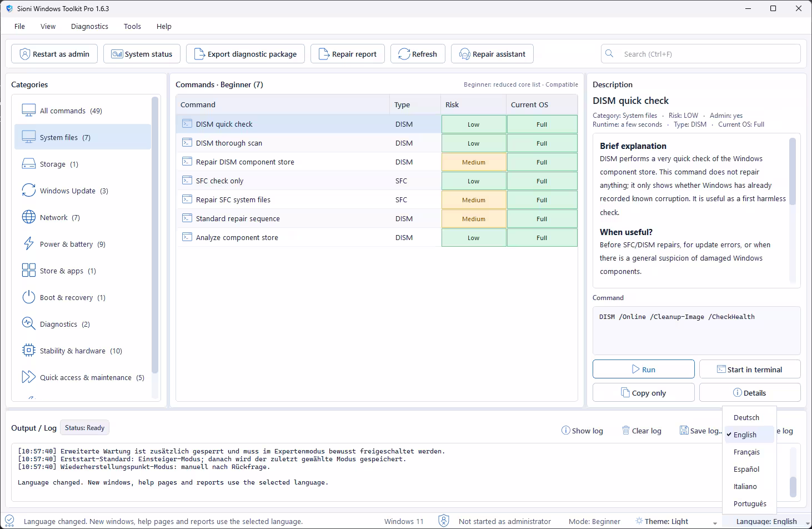Click the search magnifier icon
The image size is (812, 529).
tap(609, 54)
